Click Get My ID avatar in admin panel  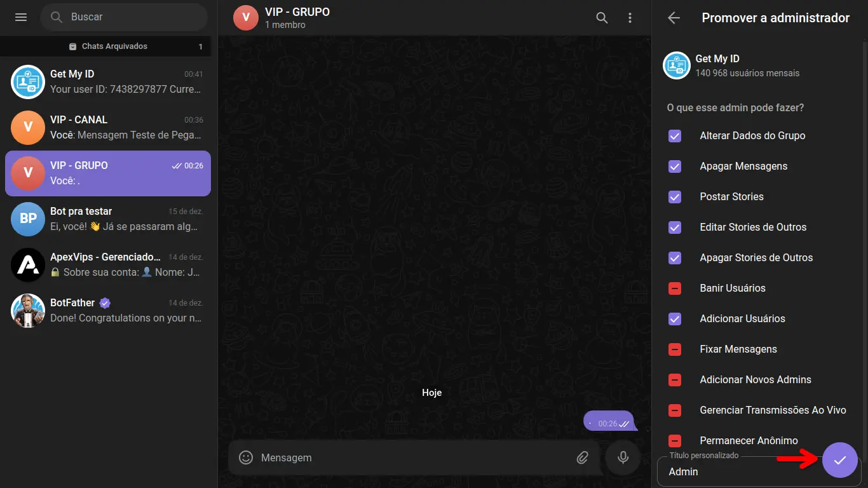(677, 65)
